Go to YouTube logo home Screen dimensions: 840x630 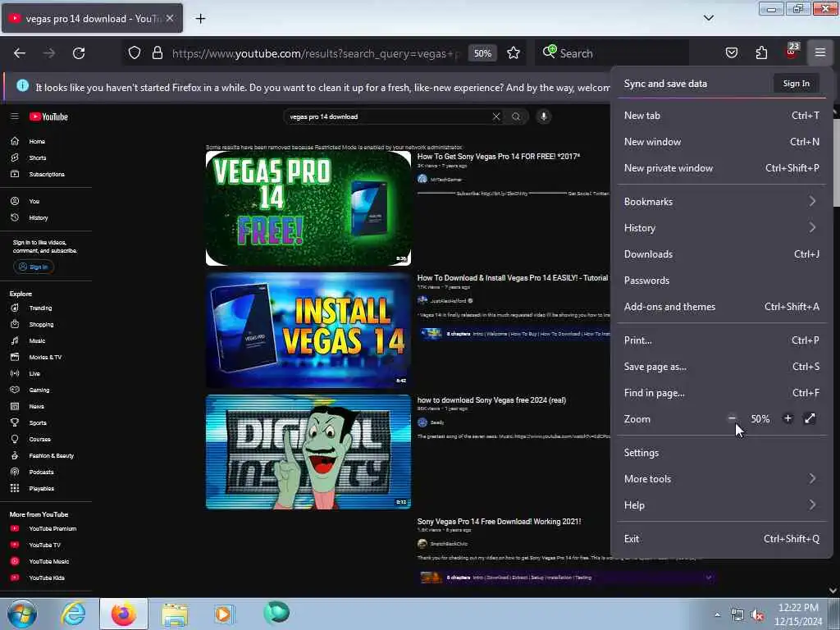coord(48,116)
